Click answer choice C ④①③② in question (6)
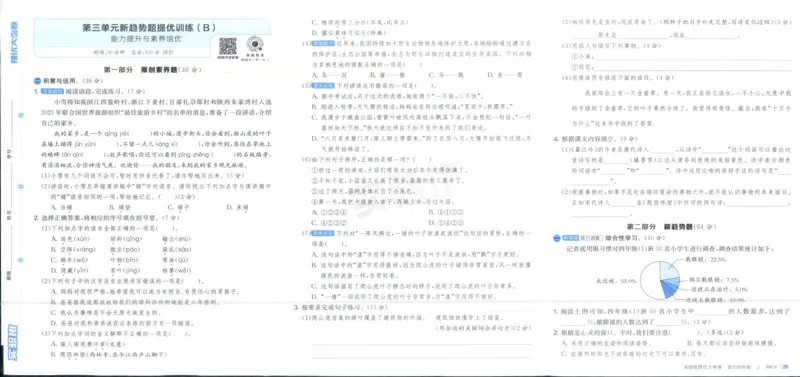800x377 pixels. point(329,222)
